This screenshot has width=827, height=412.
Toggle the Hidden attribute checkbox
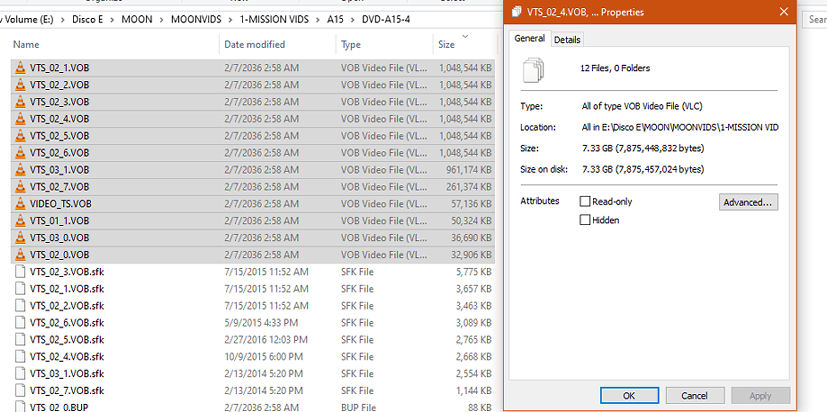point(585,220)
